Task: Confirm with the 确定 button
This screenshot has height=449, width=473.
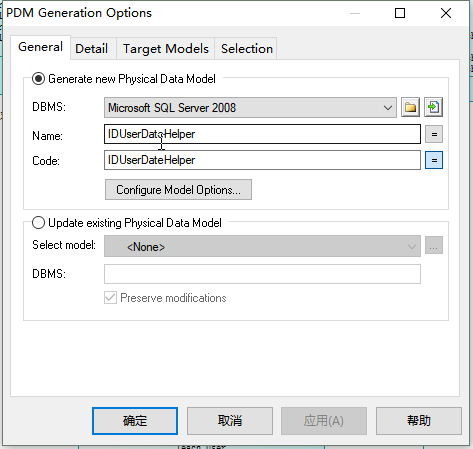Action: (x=135, y=421)
